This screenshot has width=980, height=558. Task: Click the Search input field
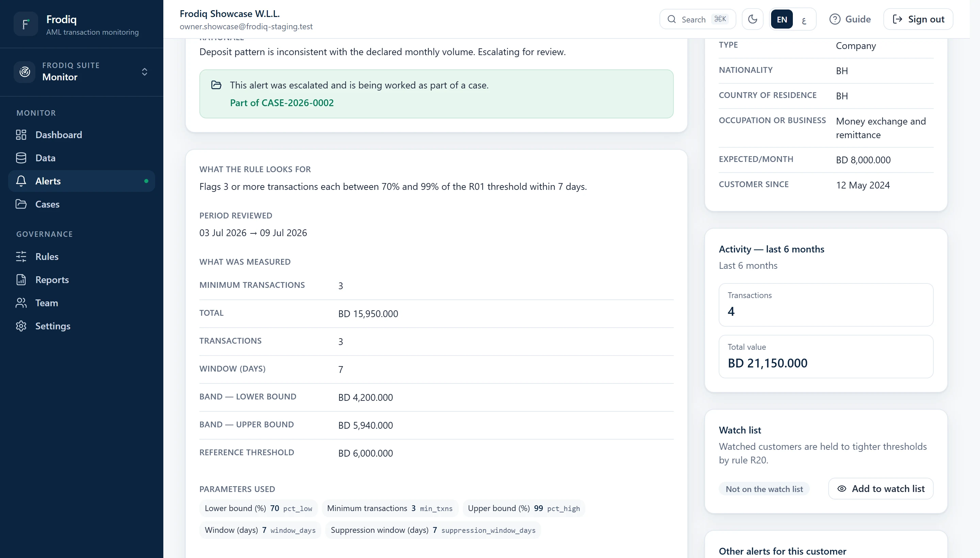click(698, 19)
